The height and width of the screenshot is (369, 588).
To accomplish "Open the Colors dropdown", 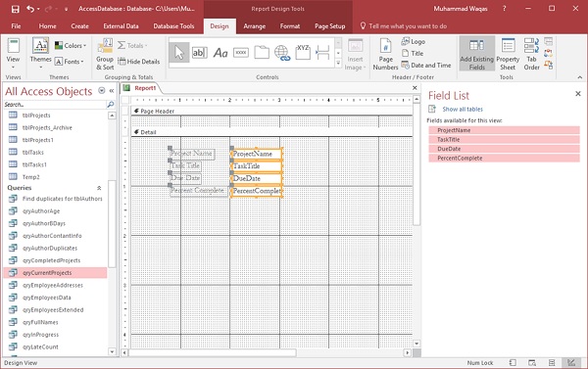I will coord(71,45).
